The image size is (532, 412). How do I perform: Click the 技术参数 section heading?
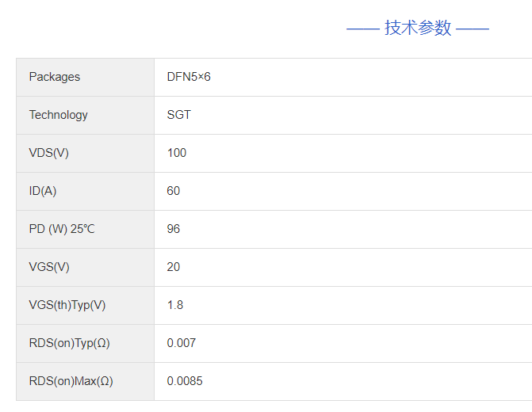pos(418,29)
